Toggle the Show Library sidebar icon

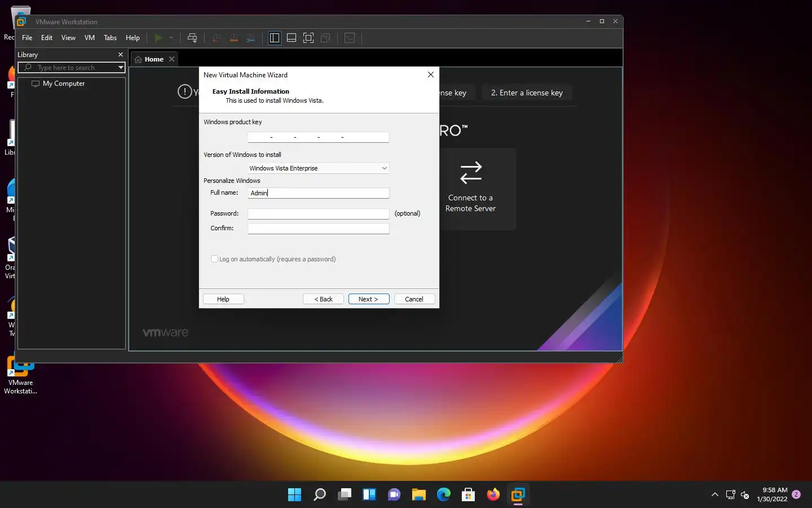(x=275, y=38)
